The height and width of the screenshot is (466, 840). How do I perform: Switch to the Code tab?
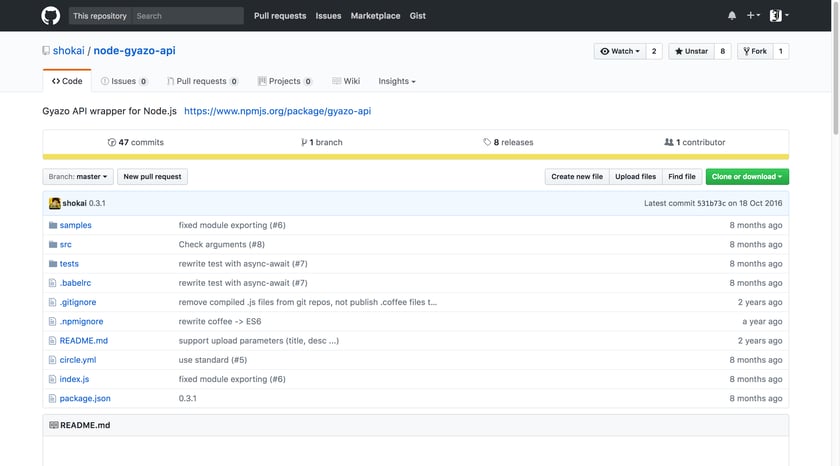pos(67,81)
